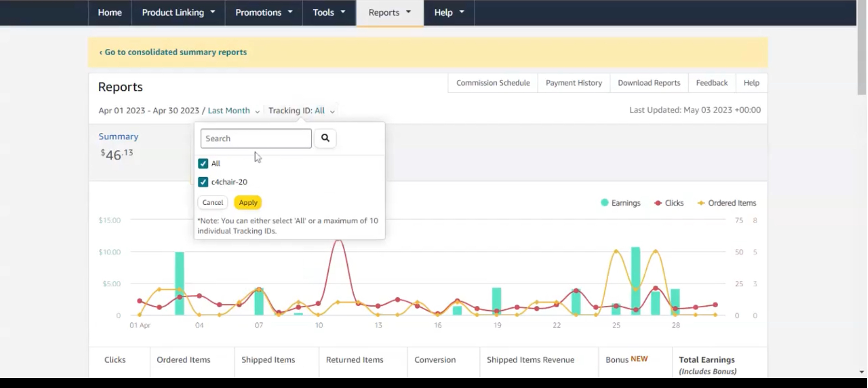Click the '01 Apr' axis label
This screenshot has height=388, width=868.
click(140, 325)
